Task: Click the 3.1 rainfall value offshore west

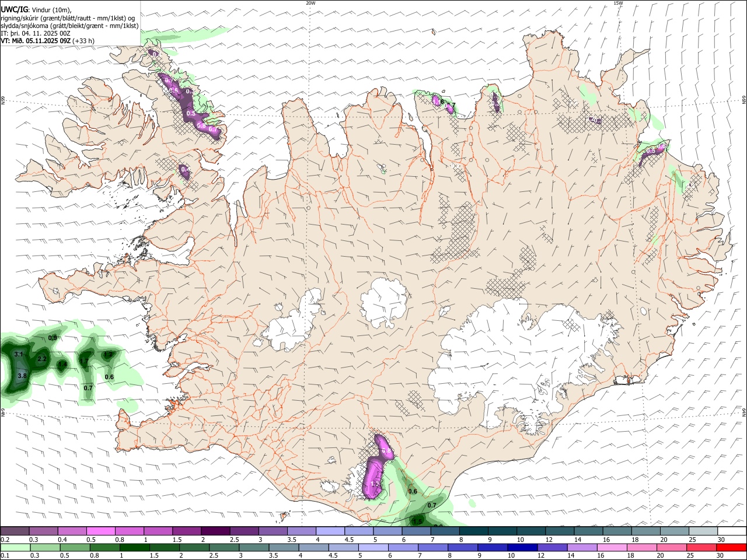Action: pyautogui.click(x=18, y=354)
